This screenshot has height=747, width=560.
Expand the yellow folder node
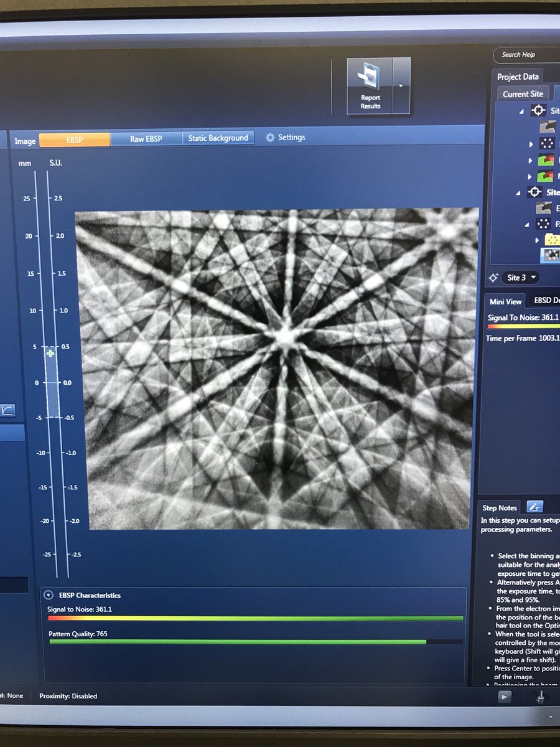click(x=537, y=240)
